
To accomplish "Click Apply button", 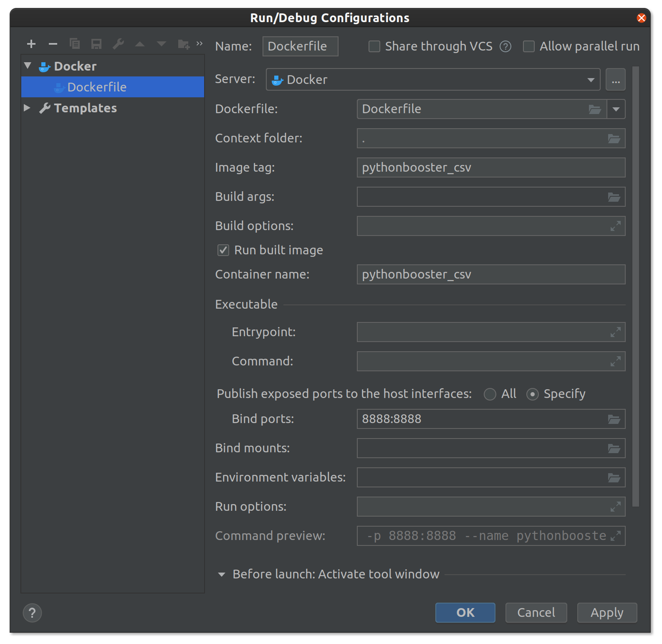I will (607, 613).
